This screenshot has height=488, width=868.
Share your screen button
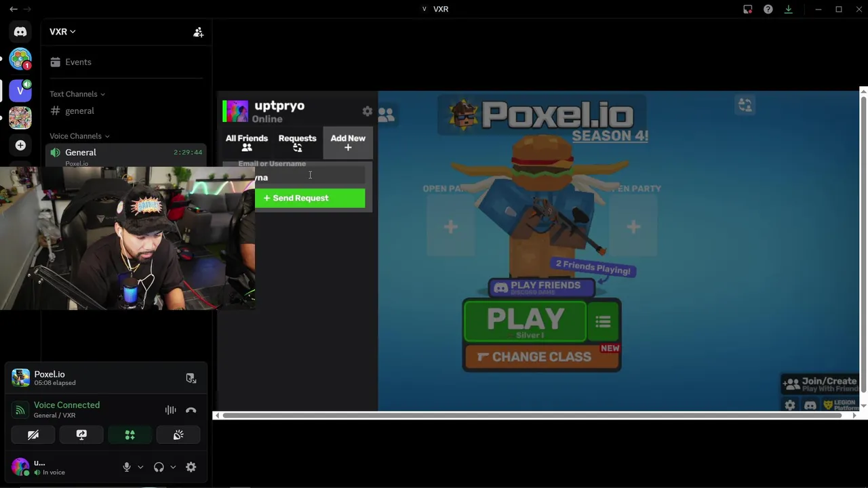click(x=81, y=435)
